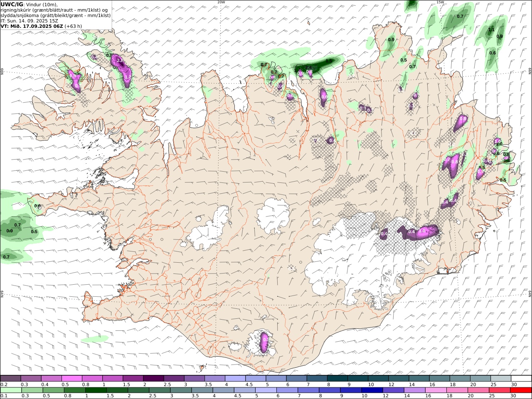Click the UWC/IG title text
The width and height of the screenshot is (532, 399).
point(12,4)
